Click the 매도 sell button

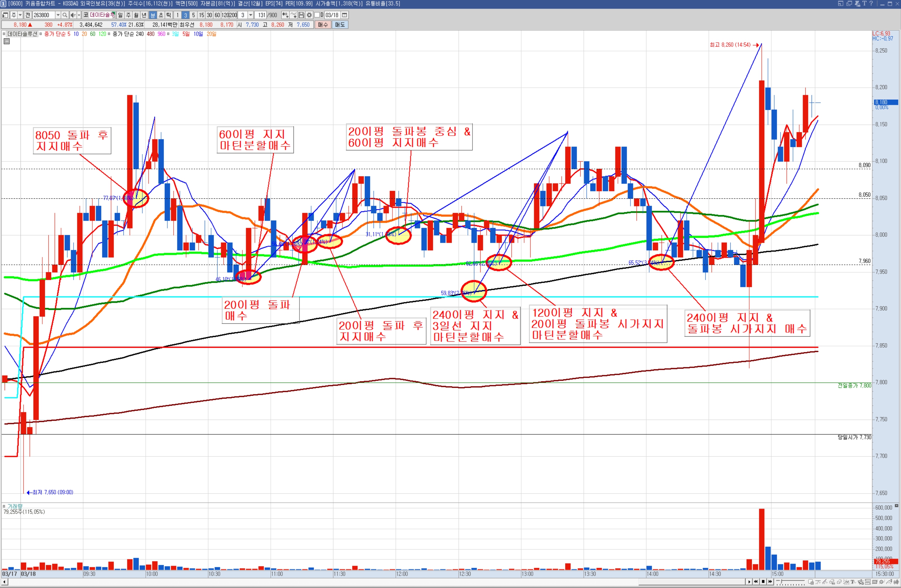point(340,25)
